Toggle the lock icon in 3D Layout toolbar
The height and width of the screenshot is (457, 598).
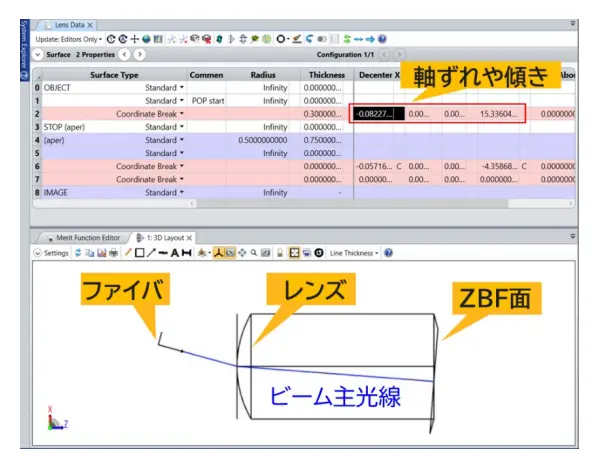(x=280, y=253)
